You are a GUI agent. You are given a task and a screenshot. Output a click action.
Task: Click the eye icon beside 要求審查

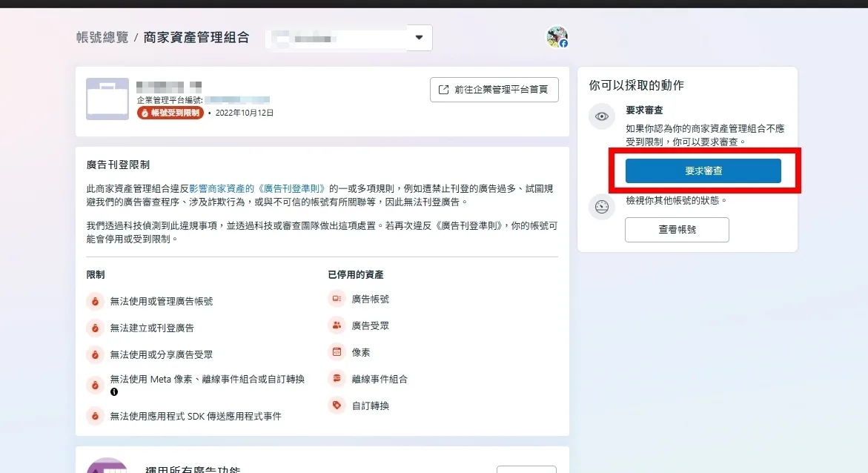tap(602, 116)
